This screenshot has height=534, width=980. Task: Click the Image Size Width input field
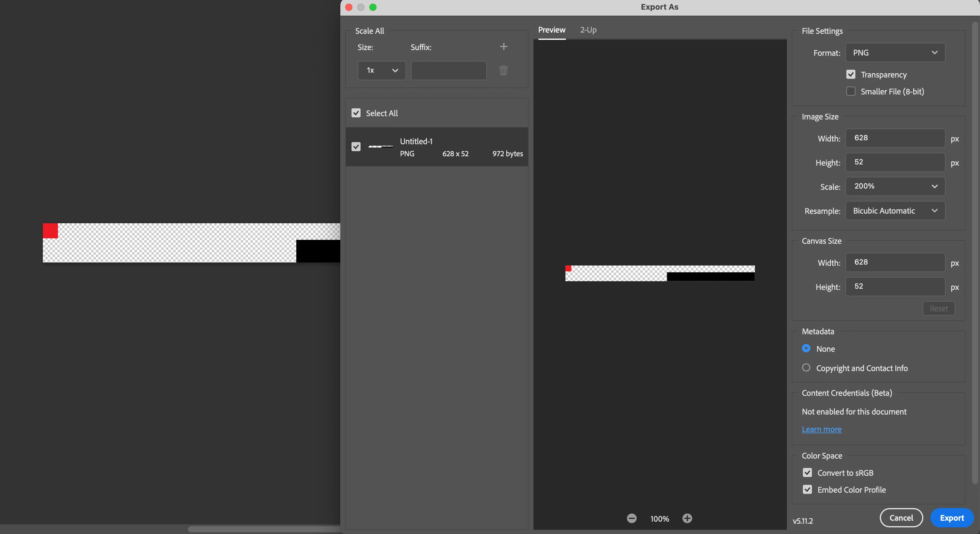(895, 138)
